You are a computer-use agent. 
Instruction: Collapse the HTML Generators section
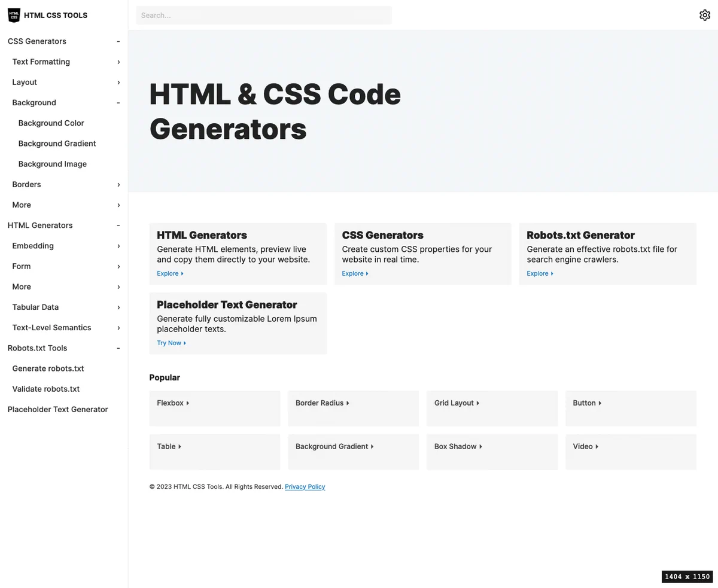pyautogui.click(x=118, y=226)
